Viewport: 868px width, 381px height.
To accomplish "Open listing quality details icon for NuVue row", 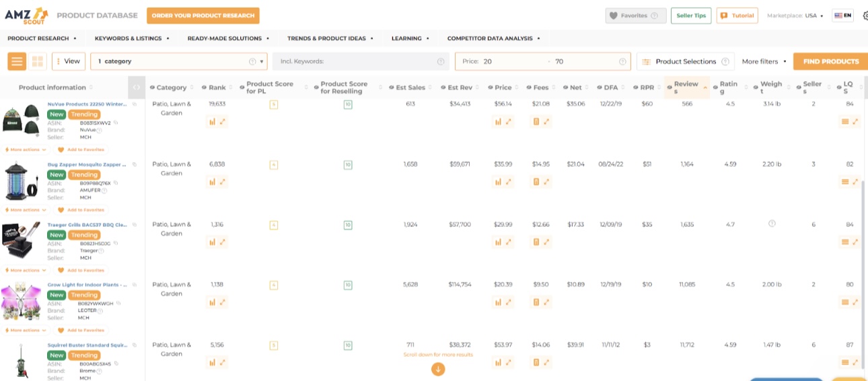I will [845, 121].
